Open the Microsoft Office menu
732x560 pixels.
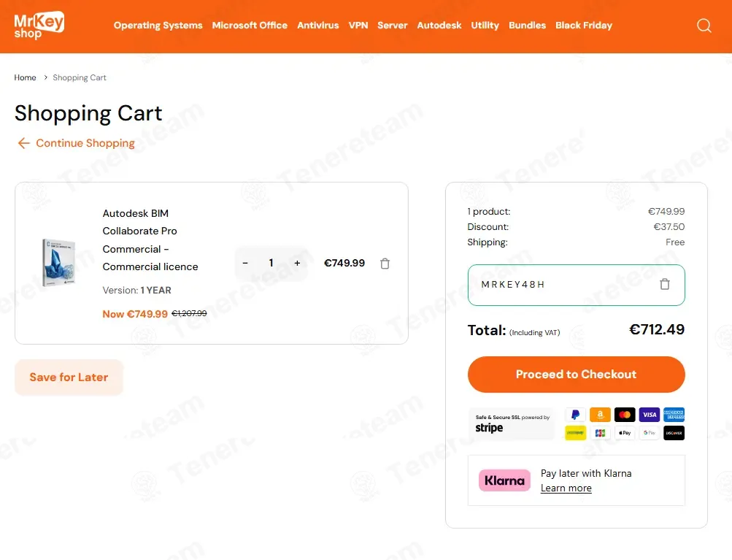250,26
